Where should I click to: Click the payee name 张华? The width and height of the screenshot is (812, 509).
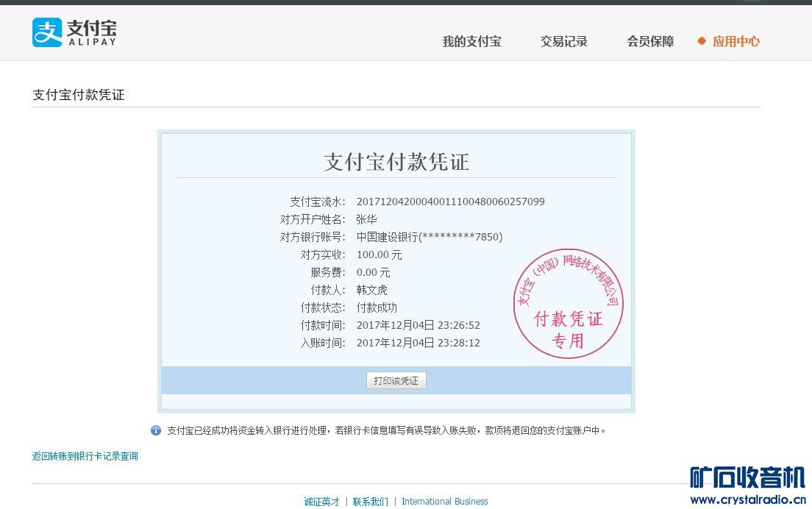(366, 219)
